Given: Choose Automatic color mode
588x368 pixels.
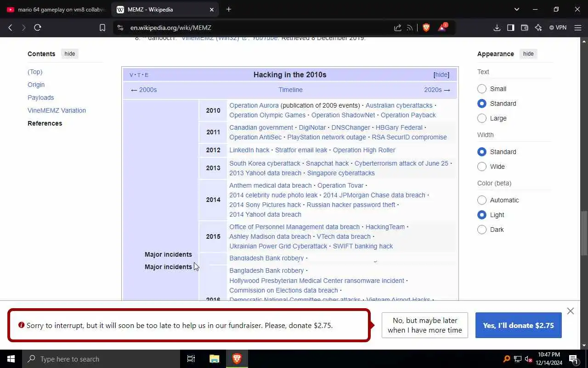Looking at the screenshot, I should coord(482,200).
